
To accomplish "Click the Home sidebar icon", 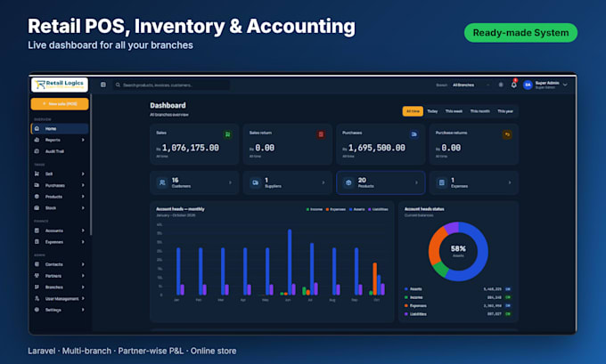I will point(37,128).
